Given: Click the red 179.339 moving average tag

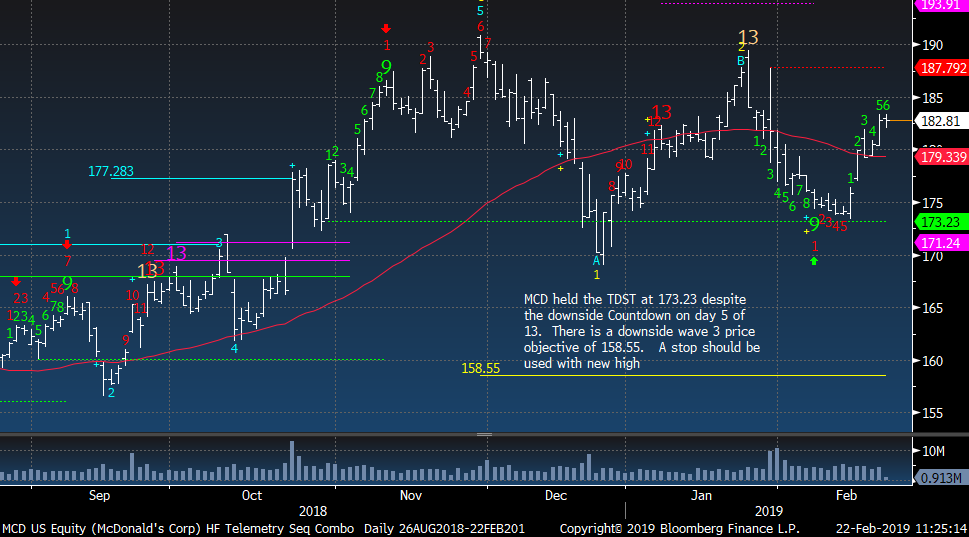Looking at the screenshot, I should [942, 157].
